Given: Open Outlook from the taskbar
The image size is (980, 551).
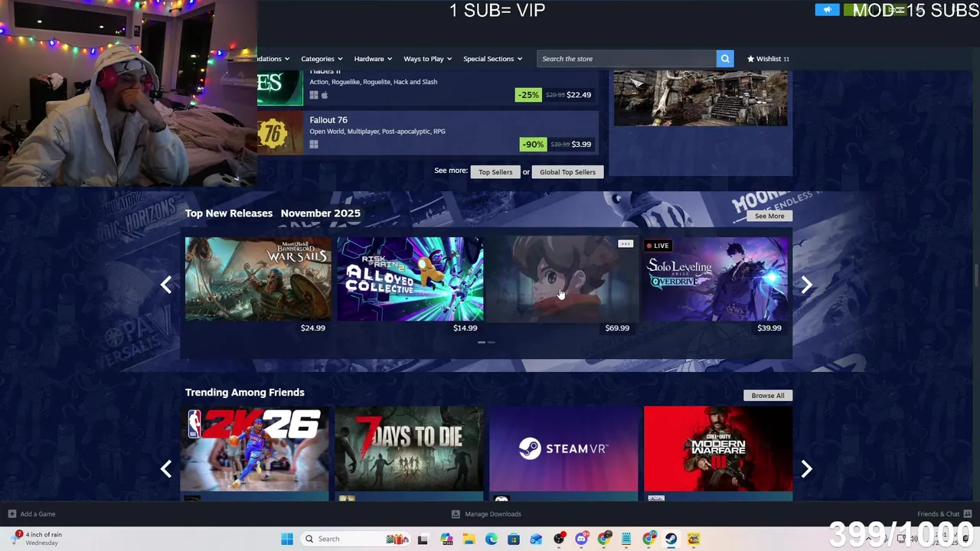Looking at the screenshot, I should (x=537, y=539).
